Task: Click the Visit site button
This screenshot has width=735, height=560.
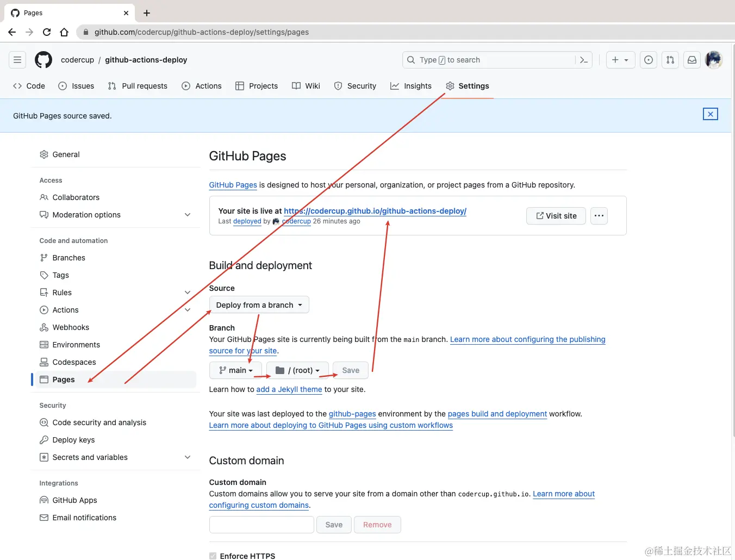Action: point(556,216)
